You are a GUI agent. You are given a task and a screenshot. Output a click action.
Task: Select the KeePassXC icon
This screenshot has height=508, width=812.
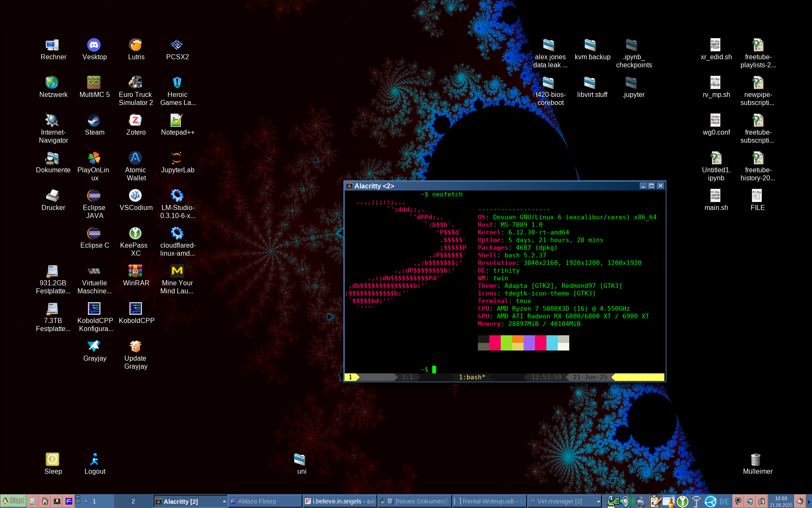pyautogui.click(x=135, y=242)
